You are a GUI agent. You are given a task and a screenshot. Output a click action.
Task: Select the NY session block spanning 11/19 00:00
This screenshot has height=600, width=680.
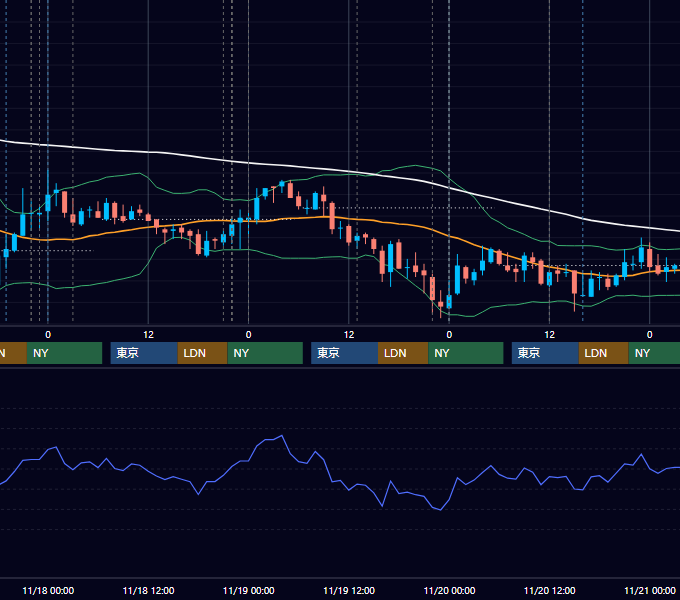click(265, 353)
